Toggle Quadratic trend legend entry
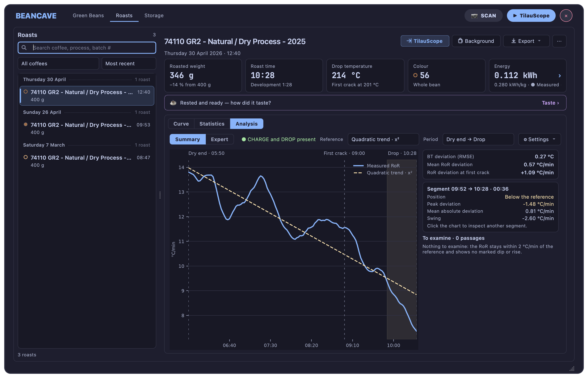Viewport: 588px width, 378px height. (x=383, y=173)
